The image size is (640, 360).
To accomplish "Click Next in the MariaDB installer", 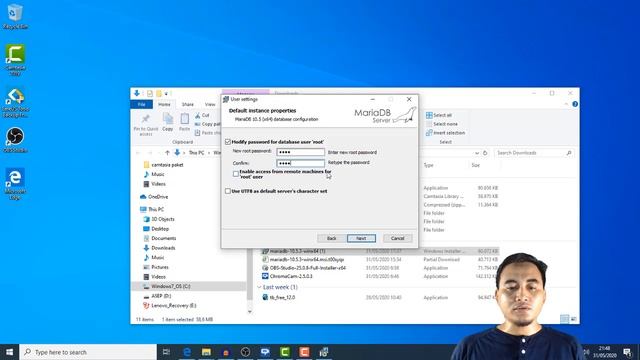I will [x=361, y=238].
